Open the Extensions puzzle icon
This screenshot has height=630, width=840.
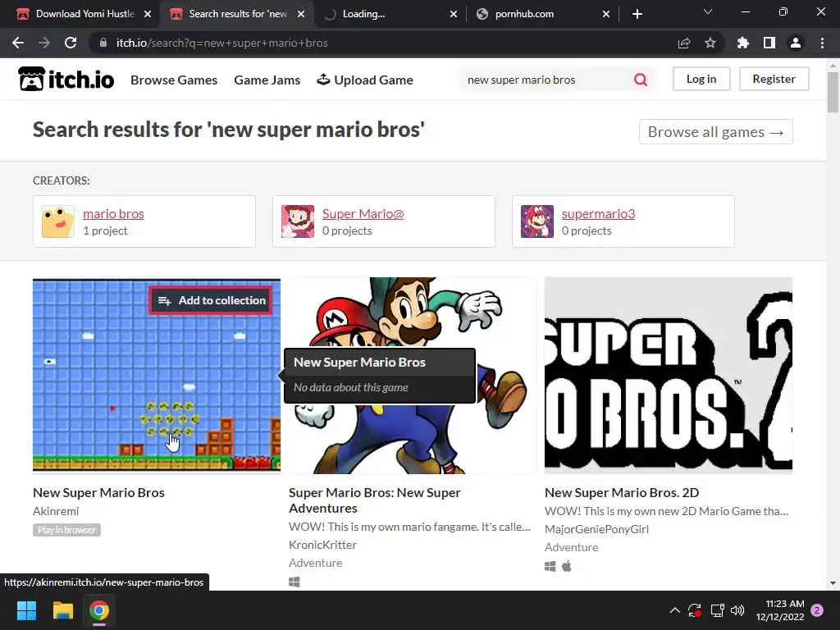(743, 43)
